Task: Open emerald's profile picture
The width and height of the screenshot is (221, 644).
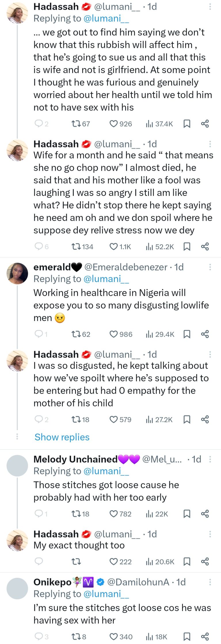Action: point(17,273)
